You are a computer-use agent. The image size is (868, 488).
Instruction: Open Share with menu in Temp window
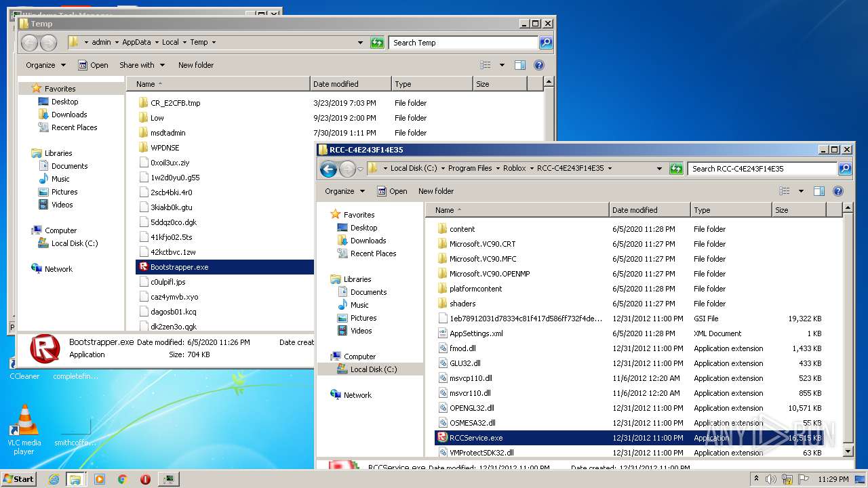[142, 65]
